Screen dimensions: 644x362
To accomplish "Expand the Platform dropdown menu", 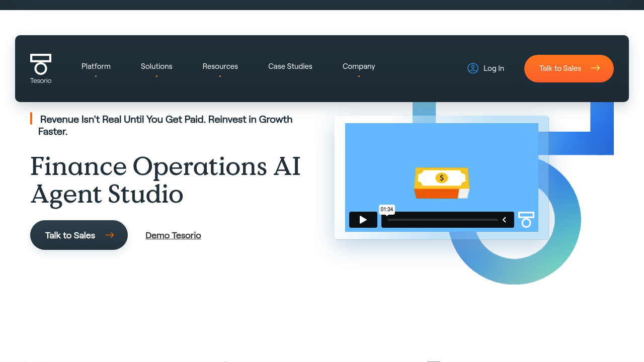I will click(96, 66).
